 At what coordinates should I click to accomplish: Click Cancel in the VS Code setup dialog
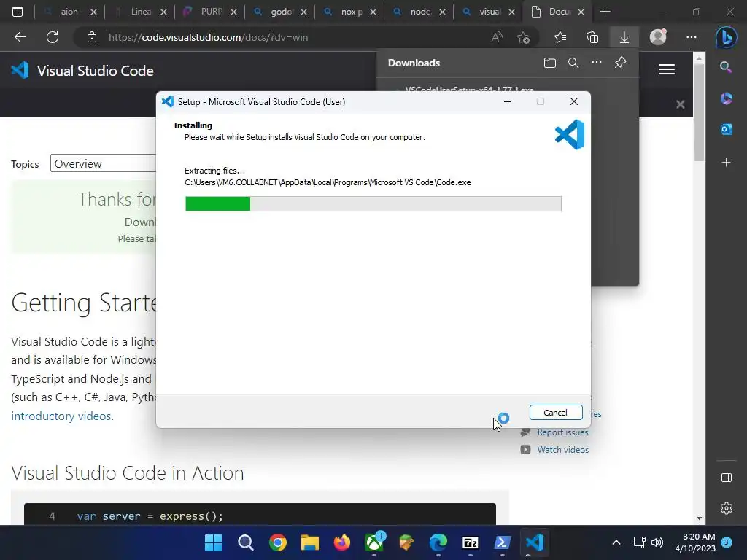pos(555,413)
